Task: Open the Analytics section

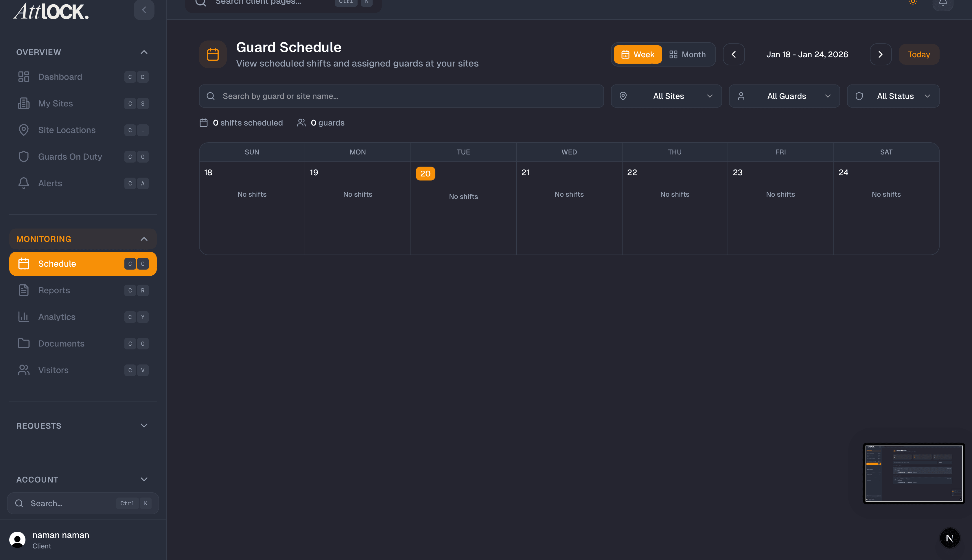Action: pos(56,316)
